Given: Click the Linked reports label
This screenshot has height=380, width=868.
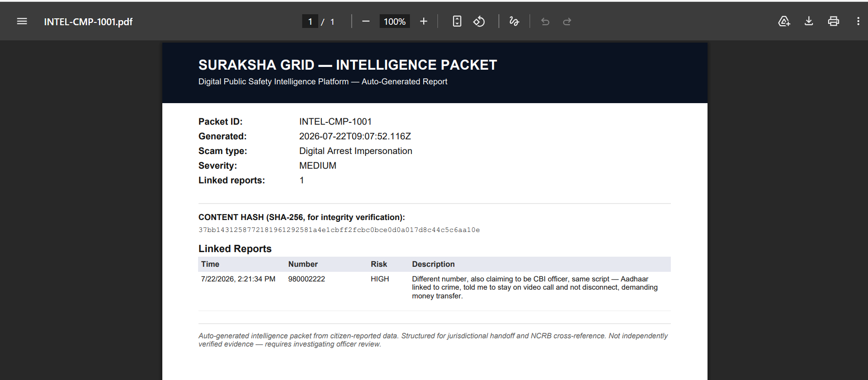Looking at the screenshot, I should click(232, 180).
